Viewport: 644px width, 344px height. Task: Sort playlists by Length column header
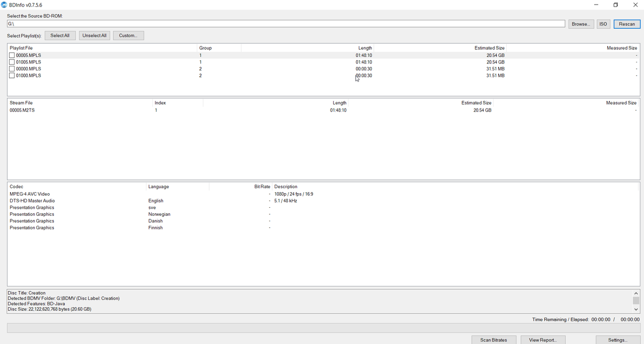point(307,48)
